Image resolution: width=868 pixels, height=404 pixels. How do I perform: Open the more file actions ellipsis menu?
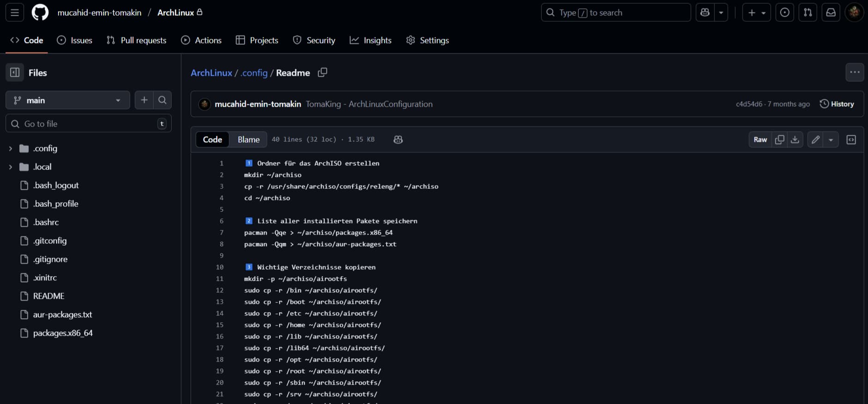click(855, 72)
